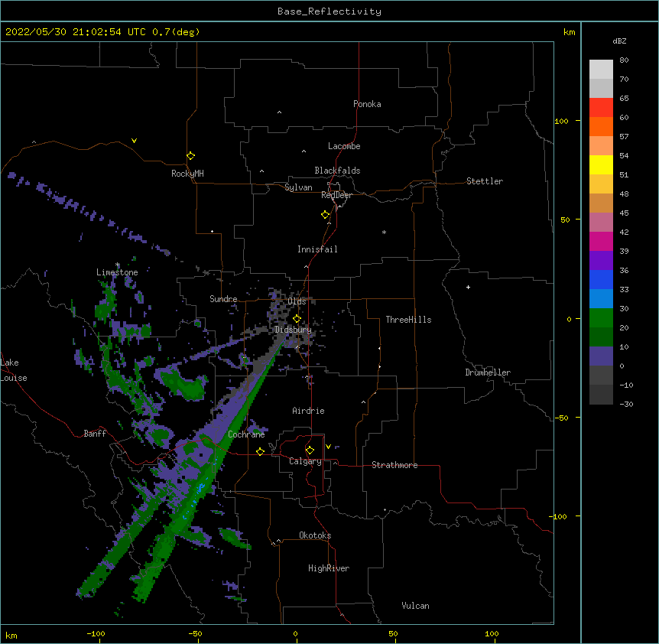Click the x-axis 0 tick label
The image size is (659, 644).
pyautogui.click(x=295, y=634)
